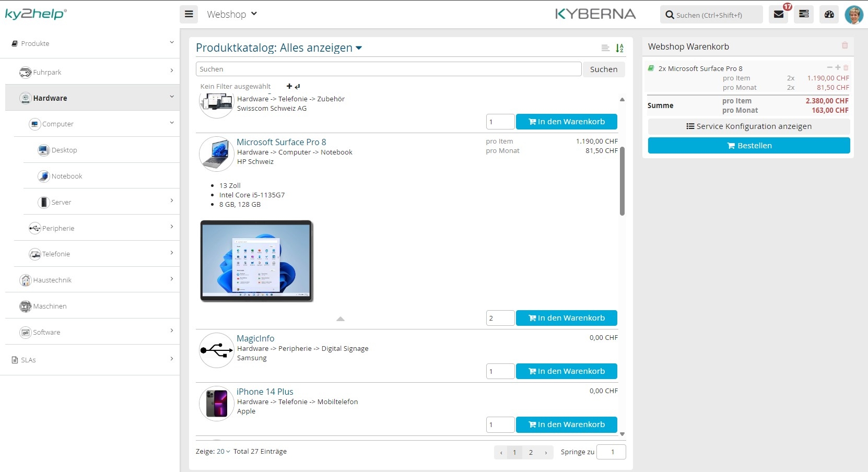Screen dimensions: 868x472
Task: Change the Zeige 20 entries-per-page dropdown
Action: click(223, 452)
